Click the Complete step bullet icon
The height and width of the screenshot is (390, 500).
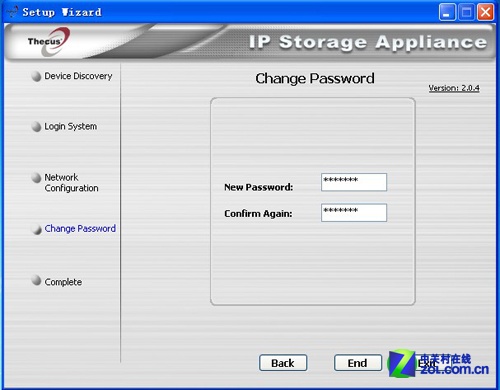pos(36,280)
